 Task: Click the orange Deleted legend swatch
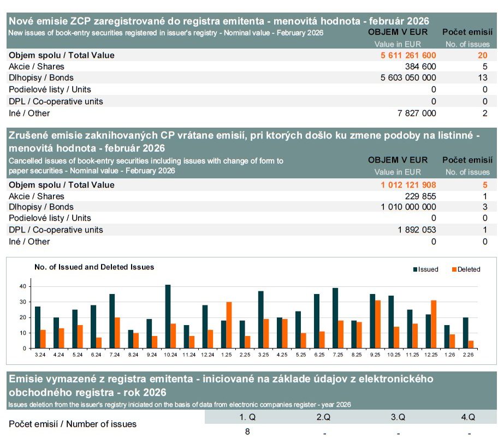[453, 269]
